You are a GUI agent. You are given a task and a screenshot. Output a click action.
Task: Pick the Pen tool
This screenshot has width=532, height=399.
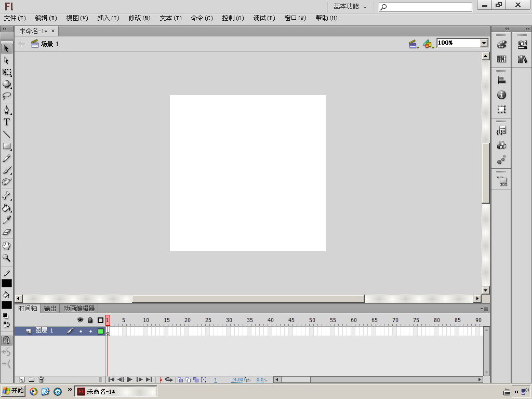coord(7,110)
